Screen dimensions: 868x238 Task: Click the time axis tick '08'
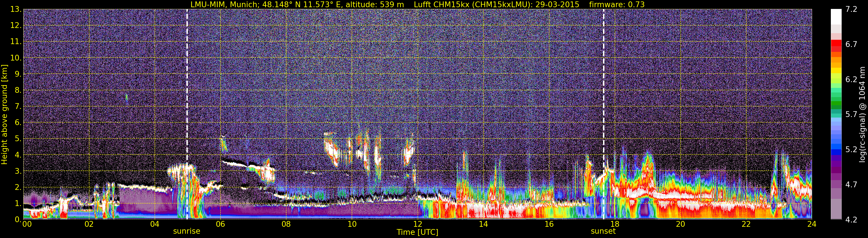click(286, 224)
